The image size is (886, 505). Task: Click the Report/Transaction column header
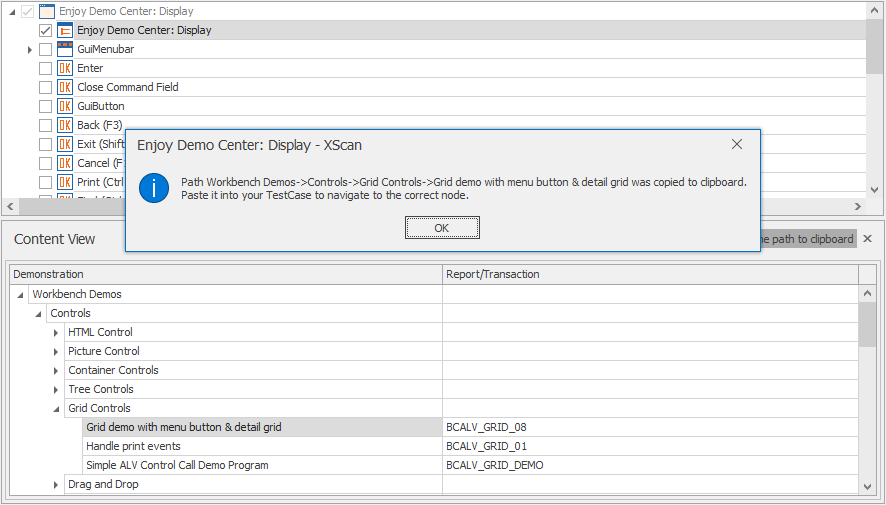click(650, 274)
